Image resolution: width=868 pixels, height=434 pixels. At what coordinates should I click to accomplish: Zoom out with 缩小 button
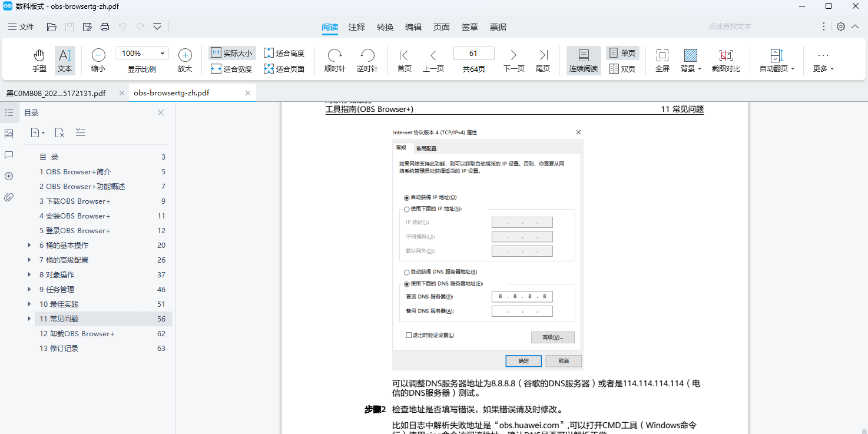pos(98,61)
